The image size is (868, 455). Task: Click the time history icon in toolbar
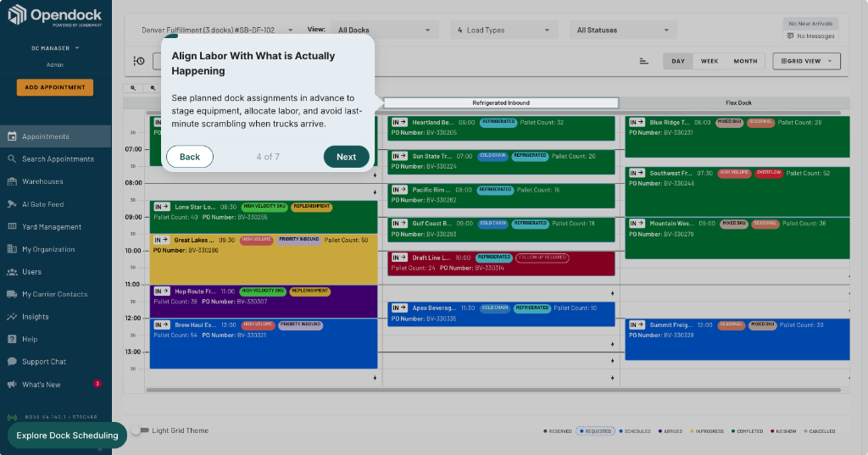[x=139, y=61]
